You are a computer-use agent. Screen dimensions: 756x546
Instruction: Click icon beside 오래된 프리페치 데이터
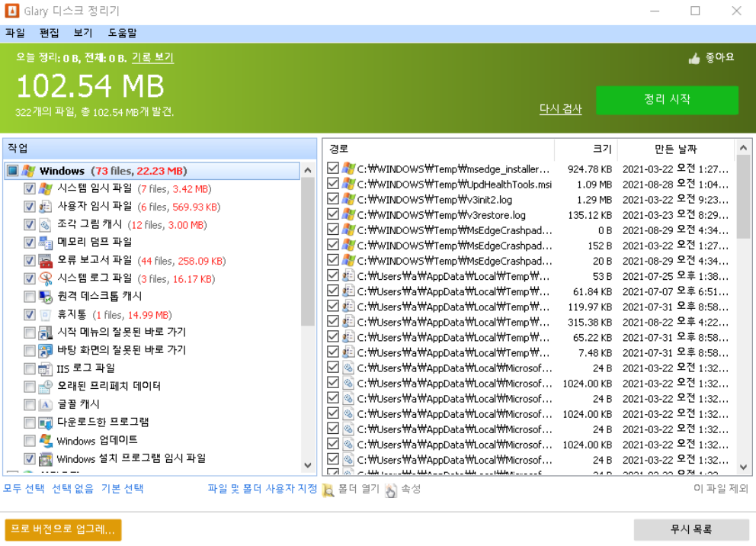point(46,387)
